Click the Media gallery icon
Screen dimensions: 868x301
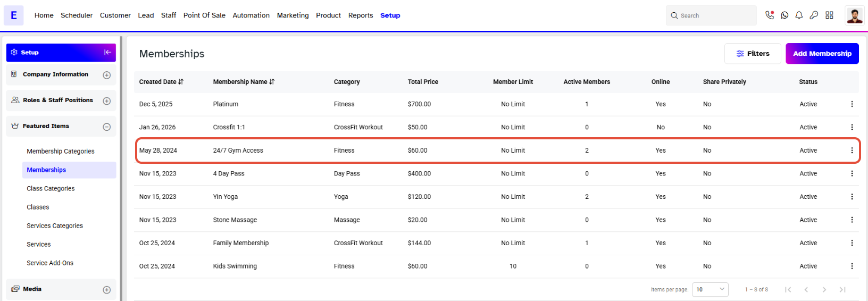pyautogui.click(x=15, y=289)
